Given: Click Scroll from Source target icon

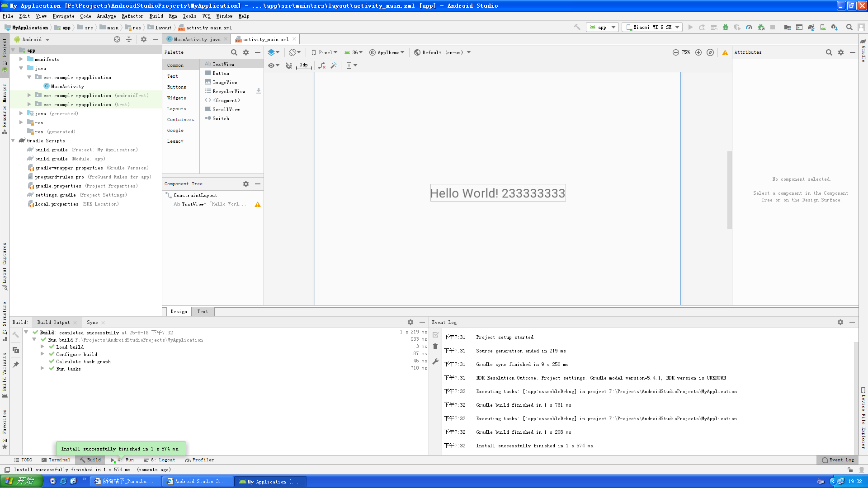Looking at the screenshot, I should [x=117, y=39].
